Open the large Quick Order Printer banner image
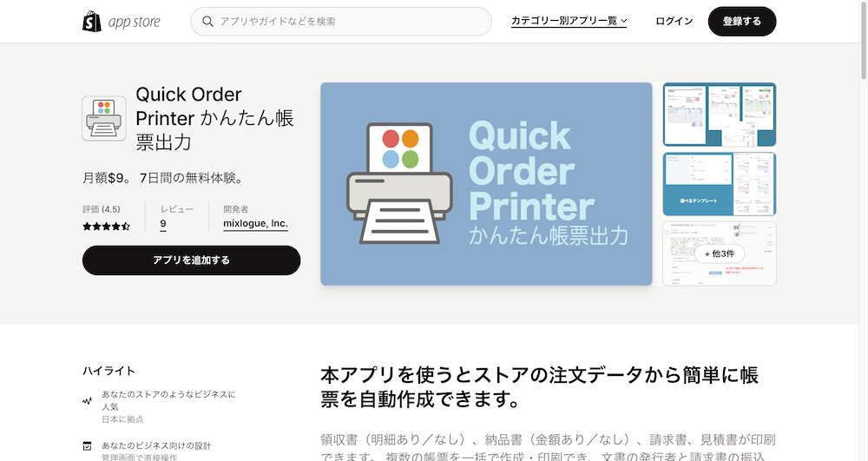The image size is (868, 461). [x=486, y=184]
